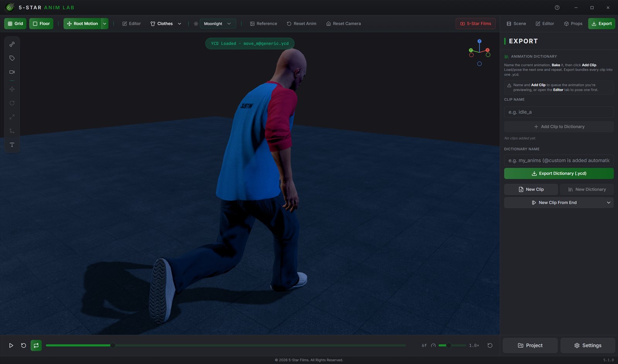Click the 5-Star Anim Lab logo

[x=10, y=7]
